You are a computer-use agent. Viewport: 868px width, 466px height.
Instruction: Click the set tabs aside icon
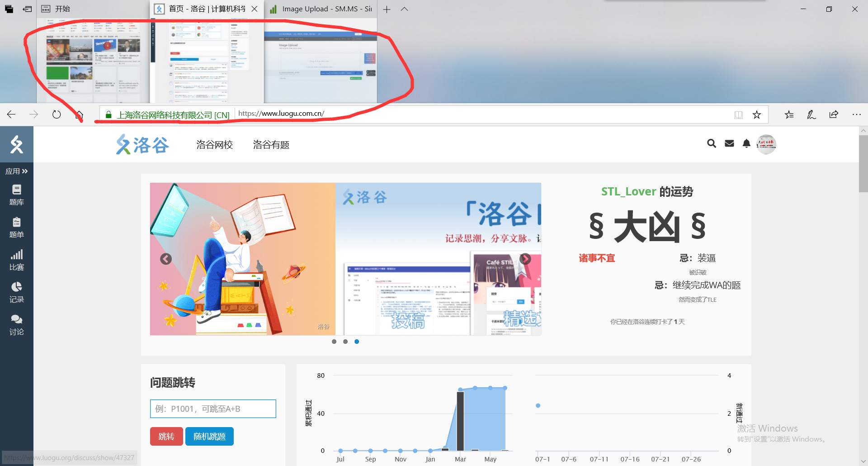pyautogui.click(x=27, y=9)
